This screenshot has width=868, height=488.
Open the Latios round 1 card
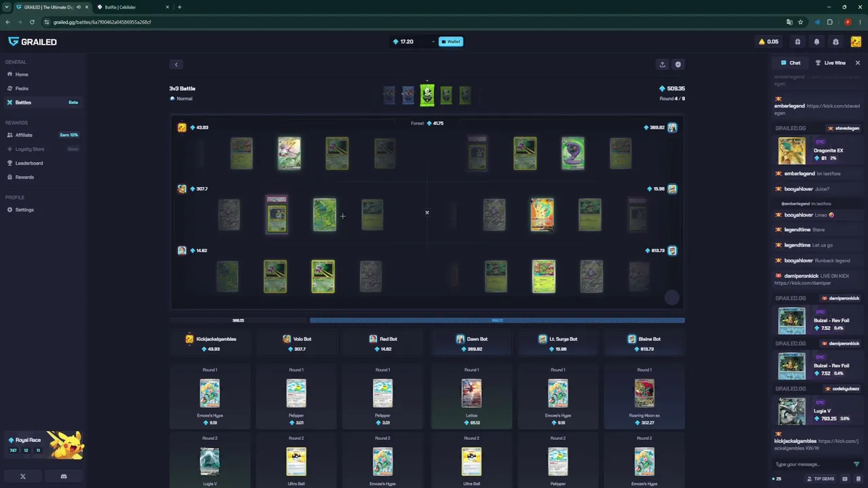click(471, 397)
